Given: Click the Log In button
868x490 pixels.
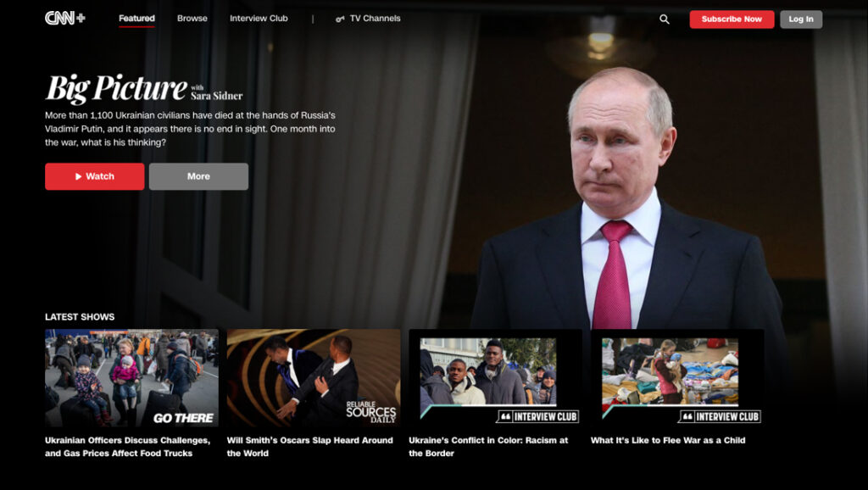Looking at the screenshot, I should [x=800, y=18].
